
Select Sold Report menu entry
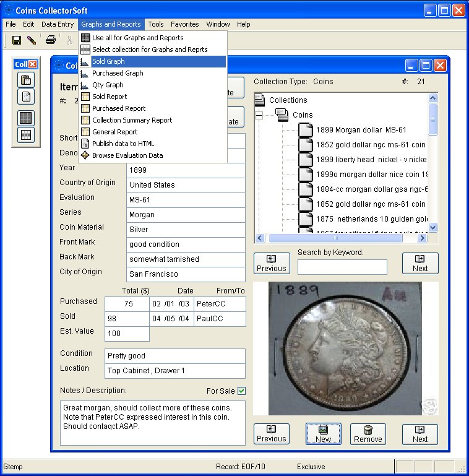coord(153,97)
